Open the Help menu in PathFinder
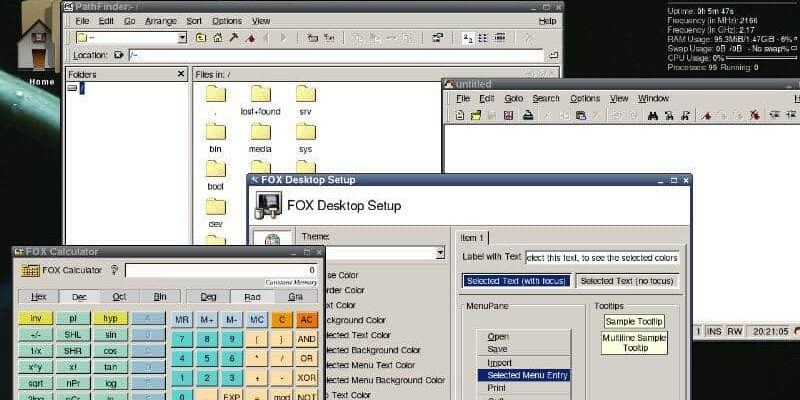This screenshot has height=400, width=800. click(x=547, y=21)
